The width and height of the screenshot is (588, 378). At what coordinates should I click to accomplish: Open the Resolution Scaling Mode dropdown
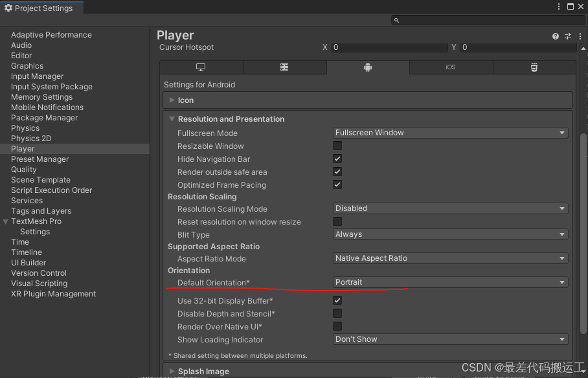tap(450, 208)
